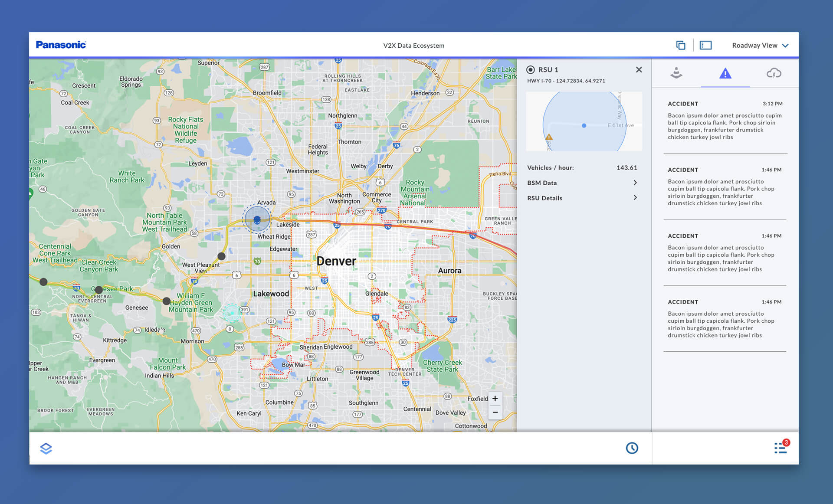Click the clock history icon
Screen dimensions: 833x504
[x=632, y=448]
